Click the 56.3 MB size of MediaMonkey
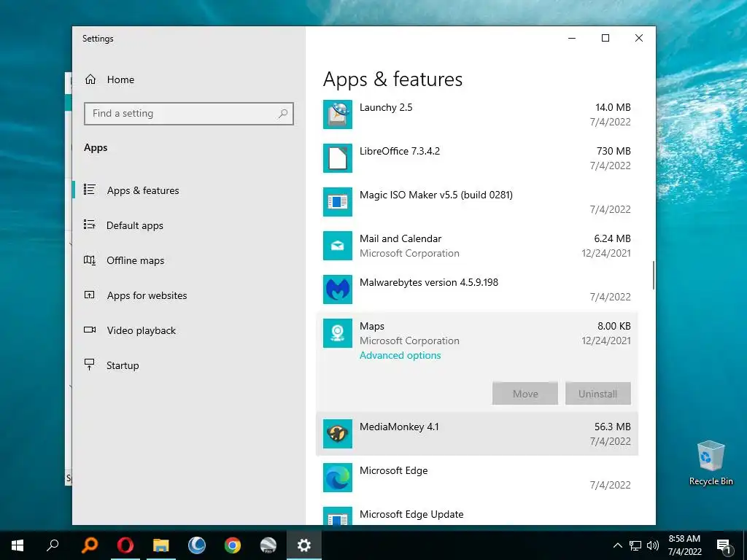 [x=613, y=427]
